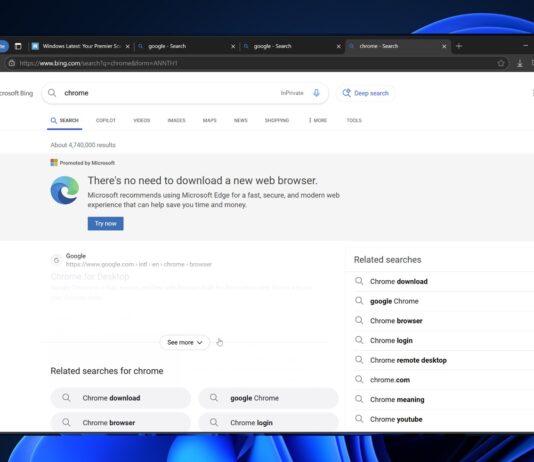Open the Chrome for Desktop result link
This screenshot has height=462, width=534.
(x=90, y=276)
